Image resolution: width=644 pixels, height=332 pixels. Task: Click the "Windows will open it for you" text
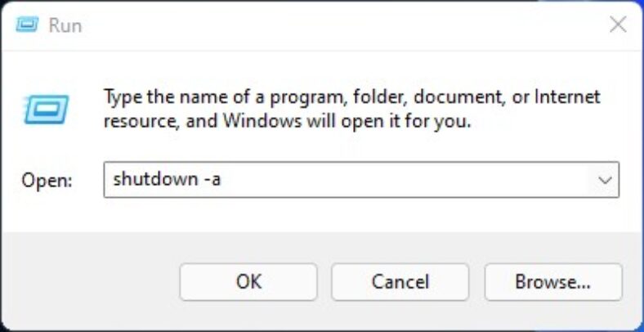[347, 121]
